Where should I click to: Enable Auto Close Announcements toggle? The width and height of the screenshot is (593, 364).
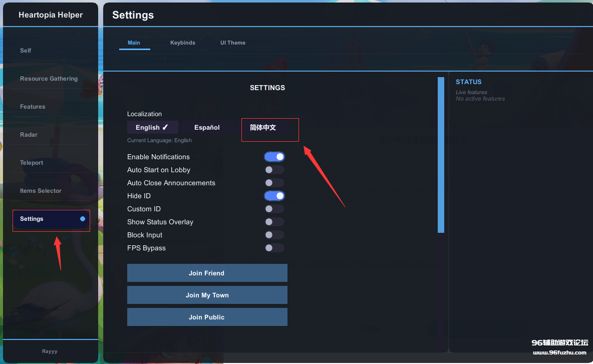tap(274, 183)
